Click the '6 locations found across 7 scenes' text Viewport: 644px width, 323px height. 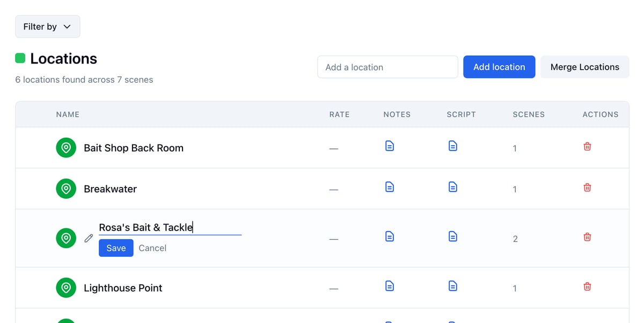coord(84,80)
